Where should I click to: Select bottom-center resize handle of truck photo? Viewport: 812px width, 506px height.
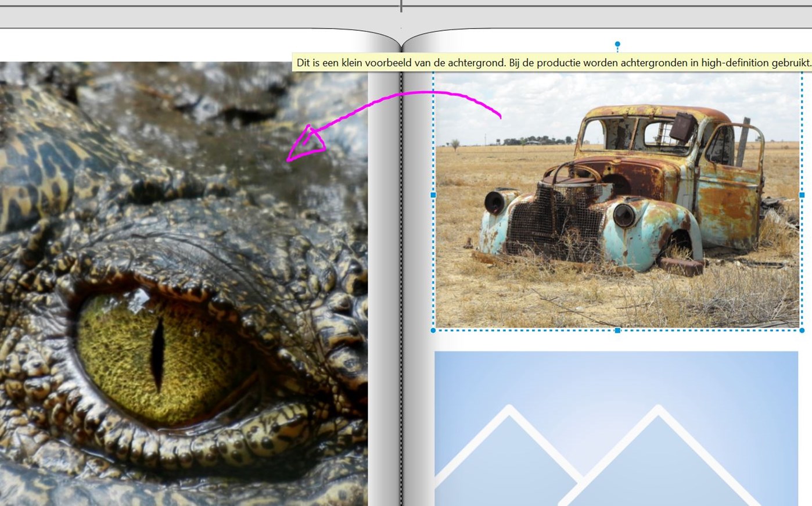pos(617,331)
